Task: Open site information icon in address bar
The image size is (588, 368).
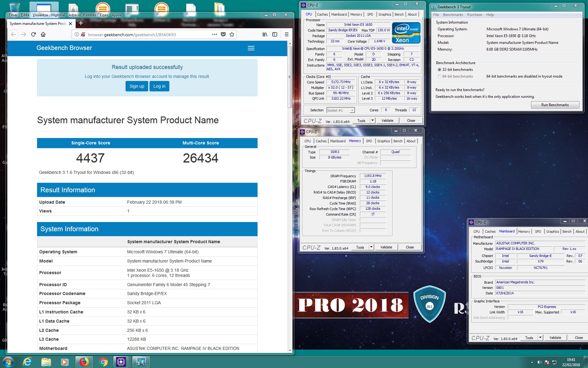Action: 77,35
